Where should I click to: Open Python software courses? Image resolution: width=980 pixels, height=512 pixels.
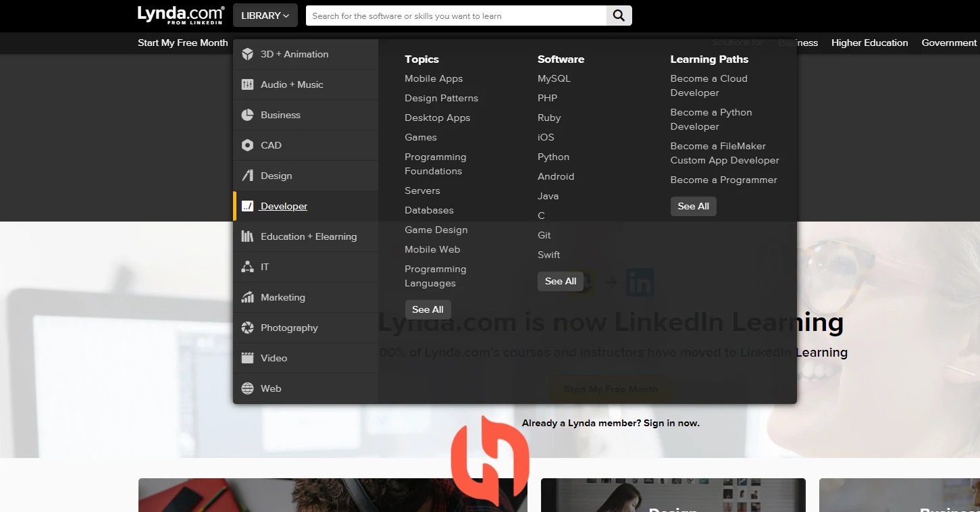(553, 157)
